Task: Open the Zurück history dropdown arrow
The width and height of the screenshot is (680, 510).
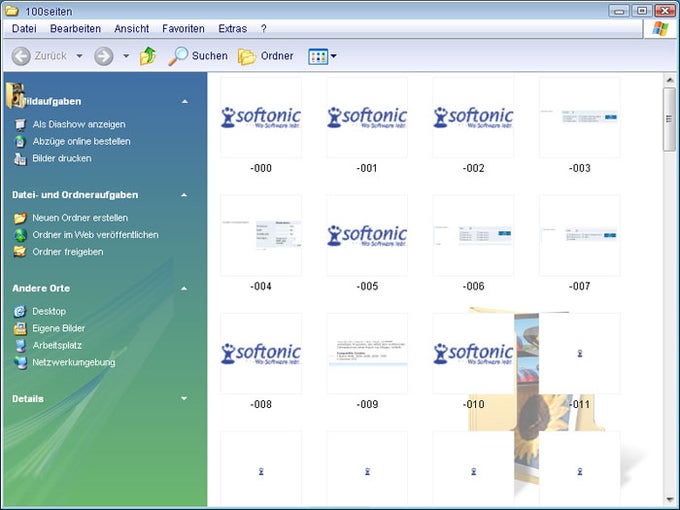Action: point(79,56)
